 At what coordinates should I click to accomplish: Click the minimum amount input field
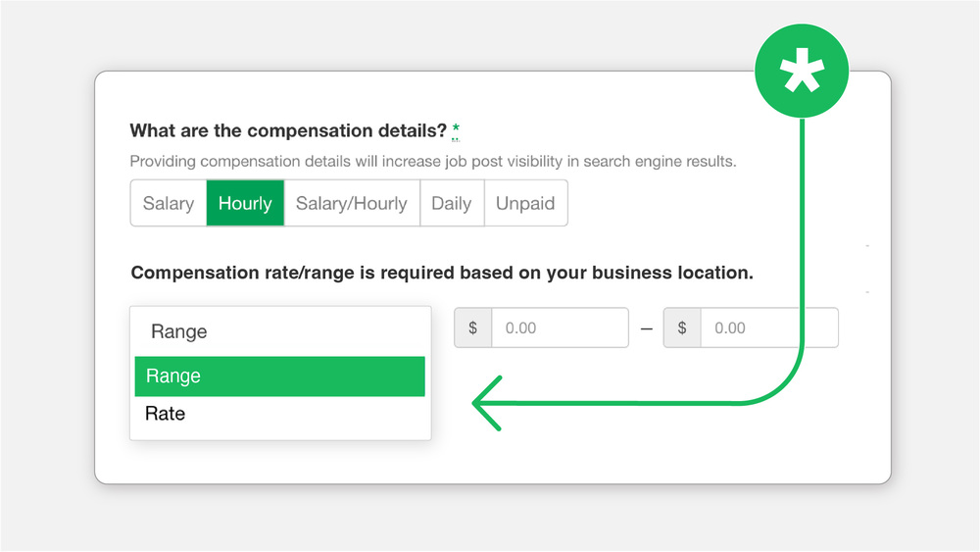pos(560,327)
